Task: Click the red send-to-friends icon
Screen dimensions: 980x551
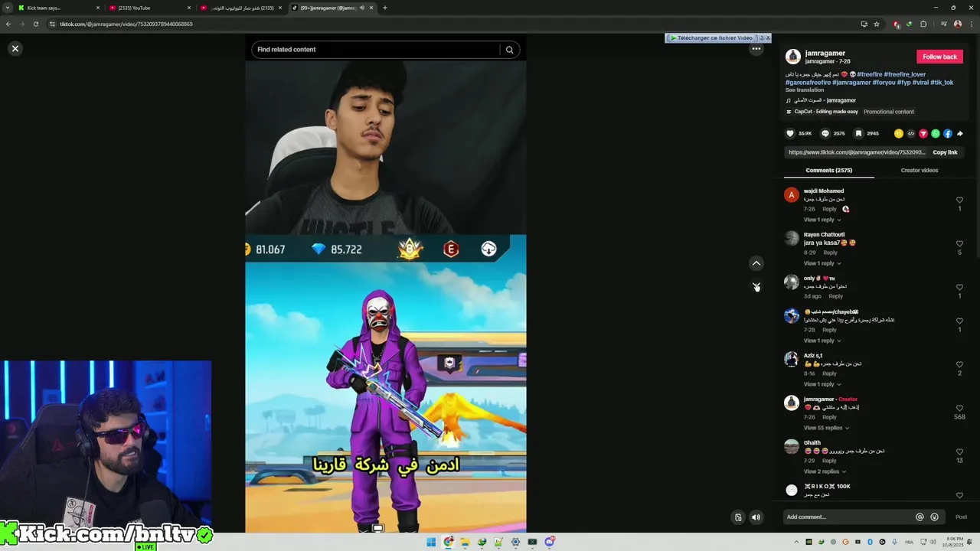Action: click(x=923, y=133)
